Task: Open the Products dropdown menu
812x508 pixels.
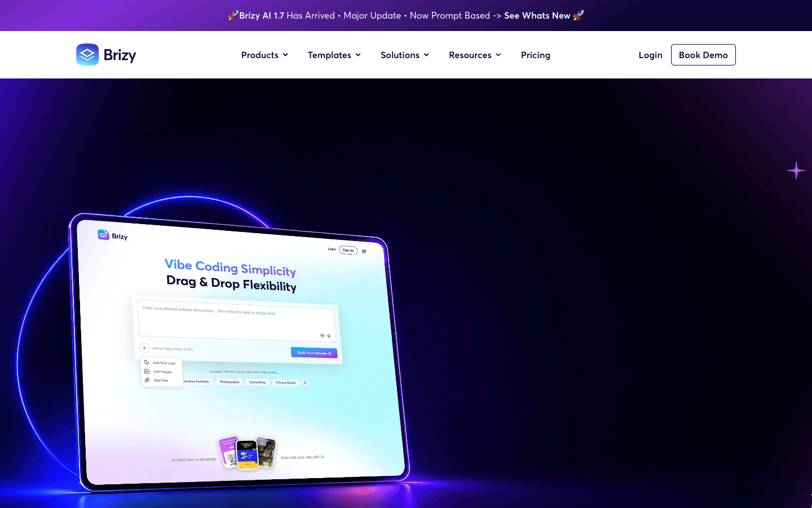Action: tap(264, 55)
